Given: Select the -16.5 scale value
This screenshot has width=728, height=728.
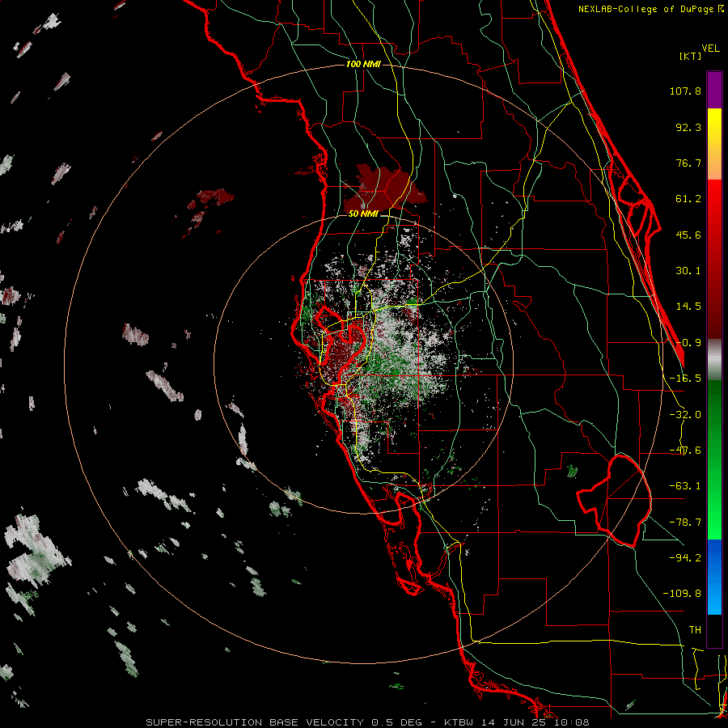Looking at the screenshot, I should point(685,379).
